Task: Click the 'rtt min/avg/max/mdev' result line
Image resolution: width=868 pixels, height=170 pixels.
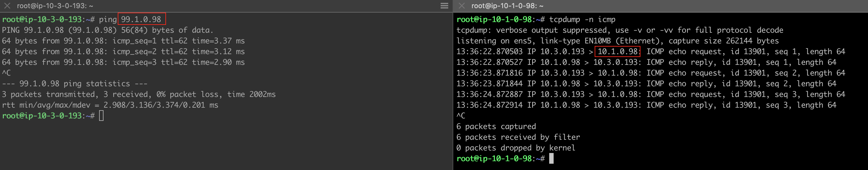Action: [110, 105]
